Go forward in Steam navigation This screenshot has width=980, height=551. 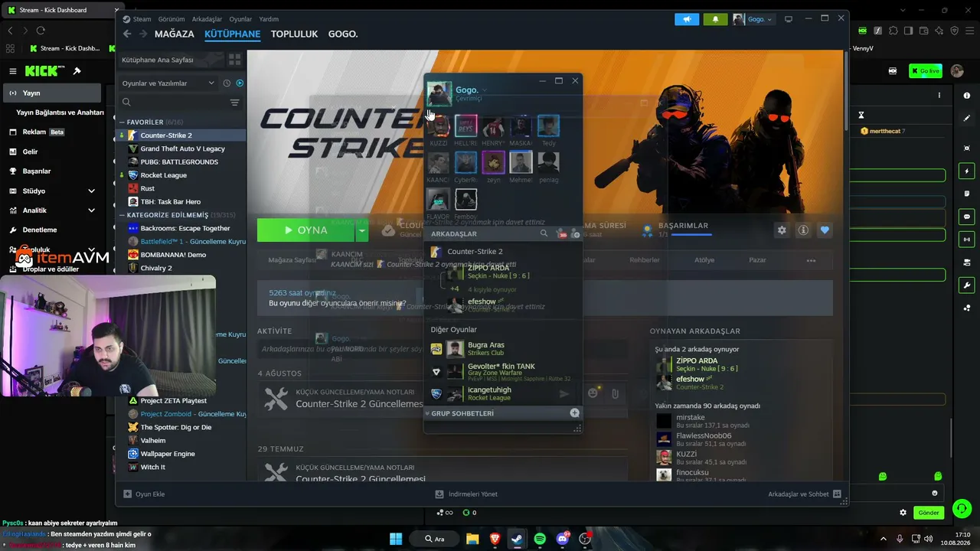pos(143,34)
